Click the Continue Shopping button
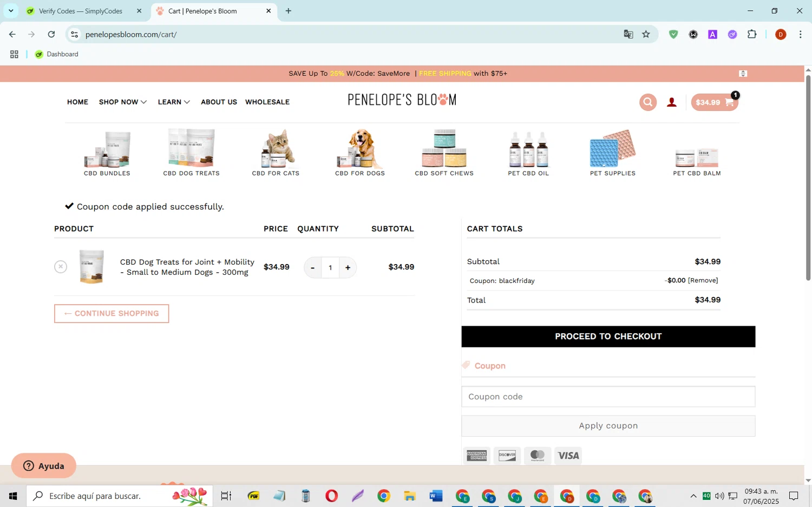This screenshot has height=507, width=812. pyautogui.click(x=112, y=313)
